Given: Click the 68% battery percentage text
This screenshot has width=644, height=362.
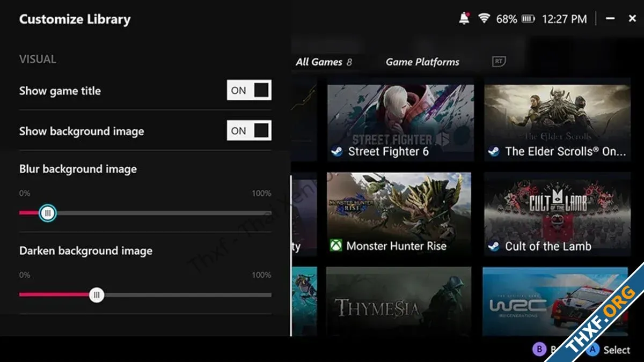Looking at the screenshot, I should 507,19.
